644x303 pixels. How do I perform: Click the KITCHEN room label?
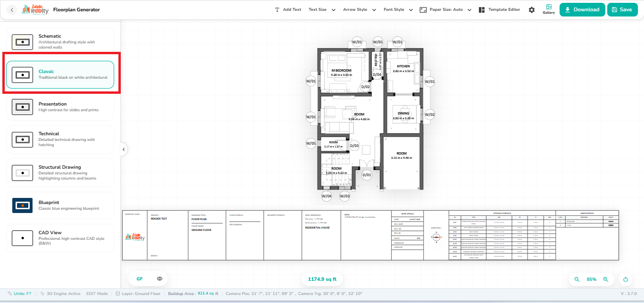[x=403, y=68]
